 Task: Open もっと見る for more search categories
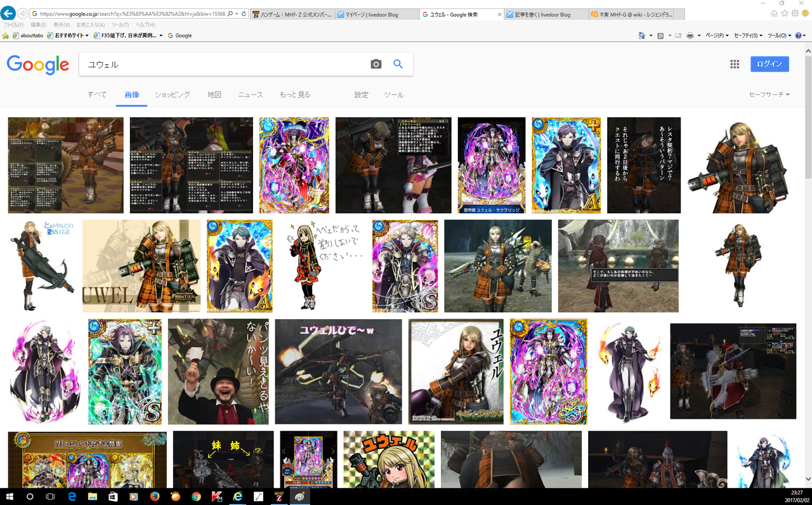click(295, 95)
